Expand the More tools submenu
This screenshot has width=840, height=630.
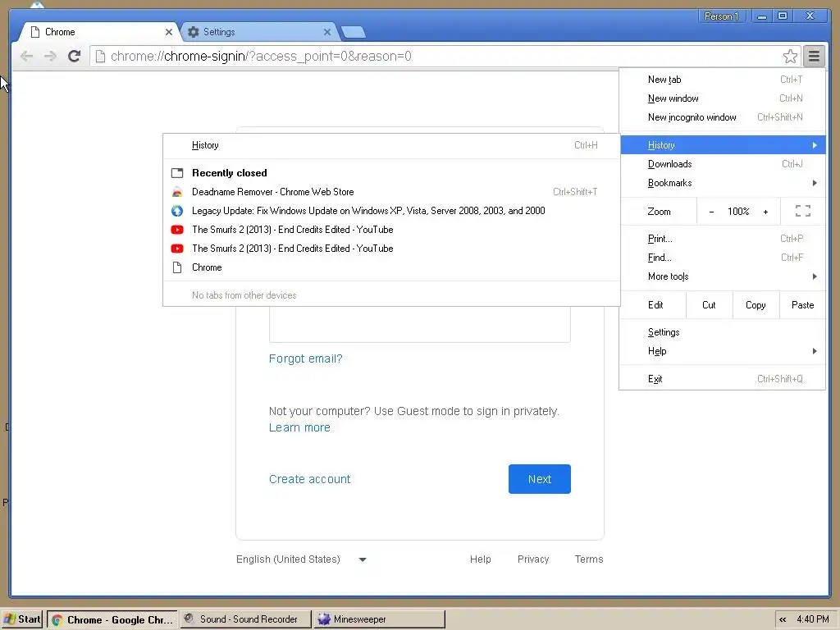tap(722, 276)
